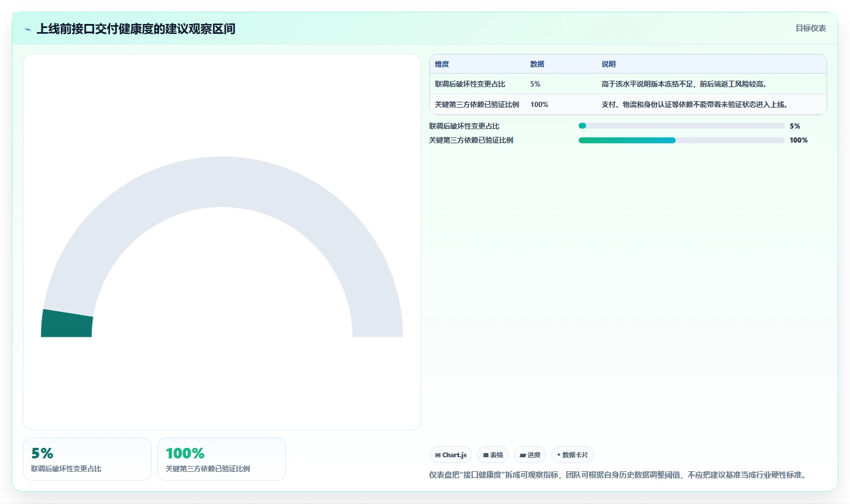Select the 关键第三方依赖已验证比例 table cell
850x504 pixels.
477,105
